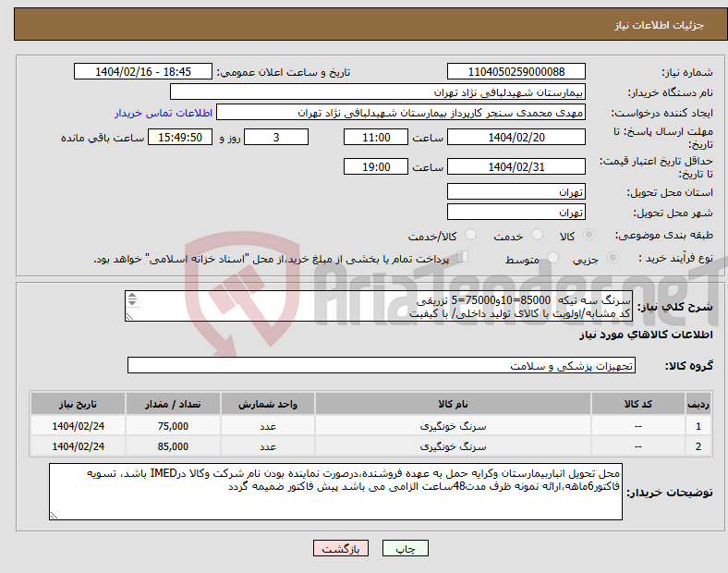Click the اطلاعات کالاهای مورد نیاز heading

pyautogui.click(x=646, y=335)
